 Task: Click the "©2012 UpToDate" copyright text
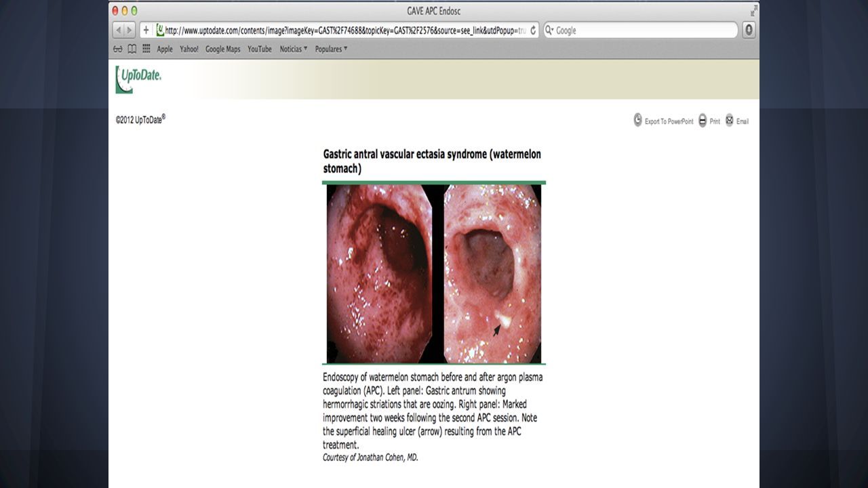click(x=140, y=119)
